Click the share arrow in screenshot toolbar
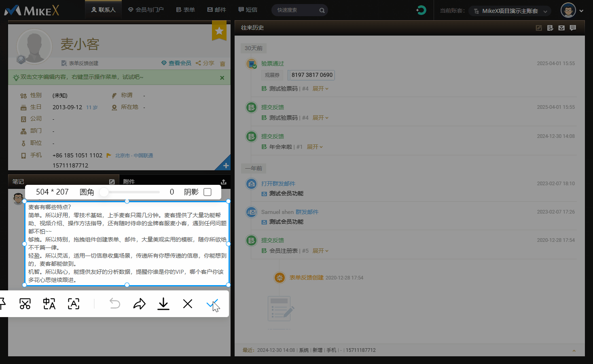This screenshot has width=593, height=364. [139, 304]
